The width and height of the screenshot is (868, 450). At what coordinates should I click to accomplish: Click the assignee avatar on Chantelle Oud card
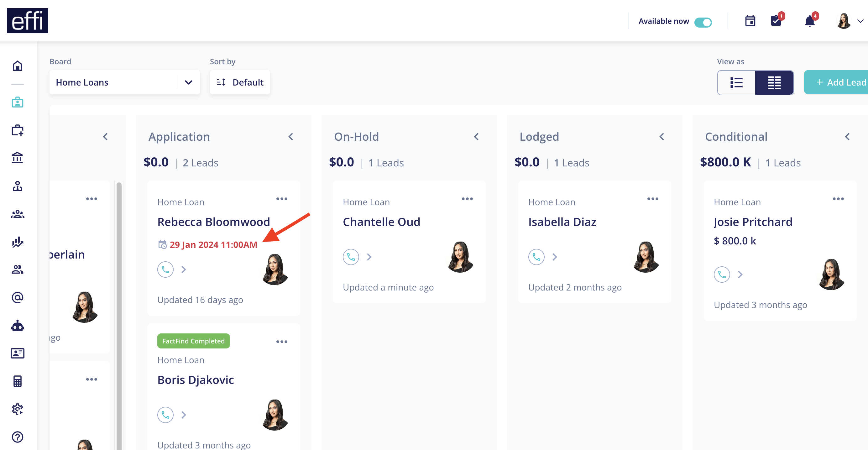[x=460, y=257]
